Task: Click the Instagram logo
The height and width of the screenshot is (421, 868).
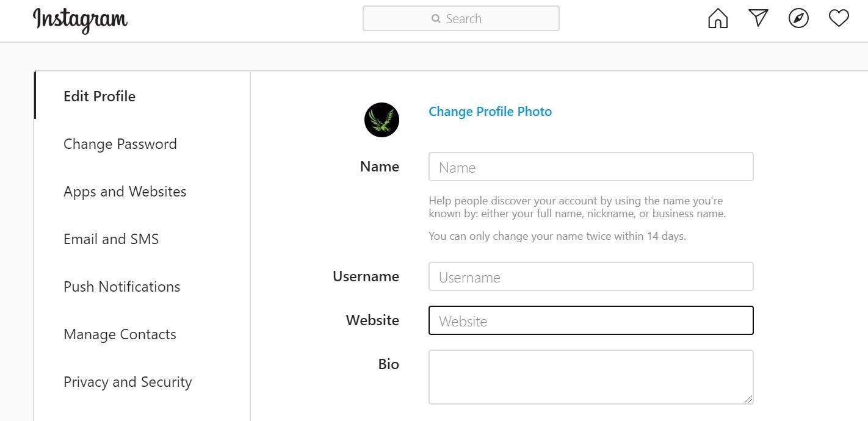Action: [80, 20]
